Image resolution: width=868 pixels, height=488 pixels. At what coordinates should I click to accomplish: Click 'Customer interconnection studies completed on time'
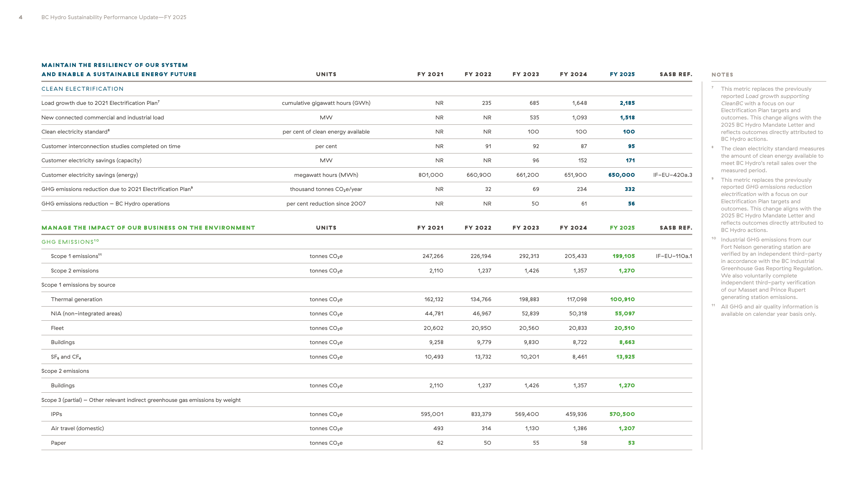pos(111,146)
